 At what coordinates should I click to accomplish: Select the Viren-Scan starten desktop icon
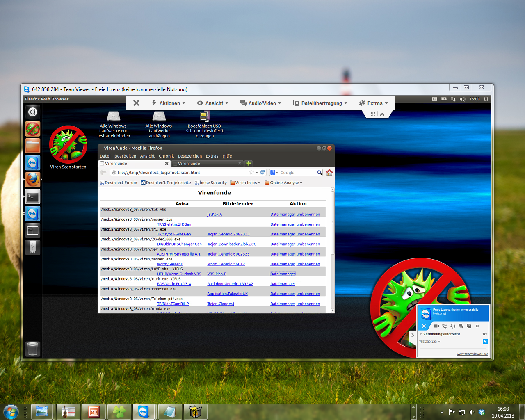68,147
